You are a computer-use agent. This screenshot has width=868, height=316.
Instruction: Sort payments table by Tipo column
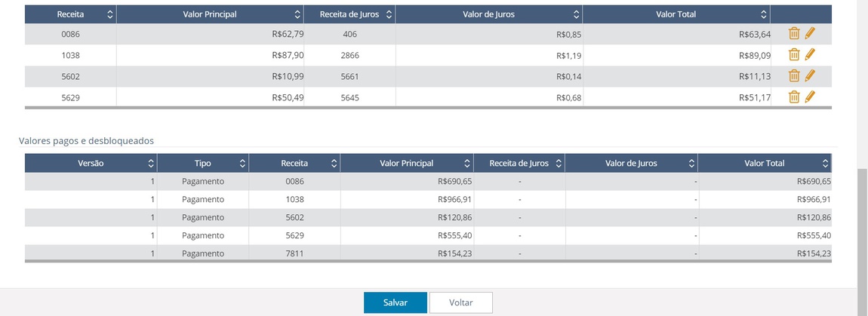[x=202, y=163]
